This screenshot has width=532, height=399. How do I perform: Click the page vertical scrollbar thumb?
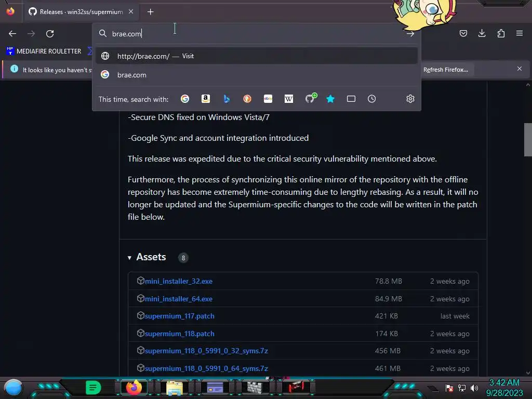point(528,139)
